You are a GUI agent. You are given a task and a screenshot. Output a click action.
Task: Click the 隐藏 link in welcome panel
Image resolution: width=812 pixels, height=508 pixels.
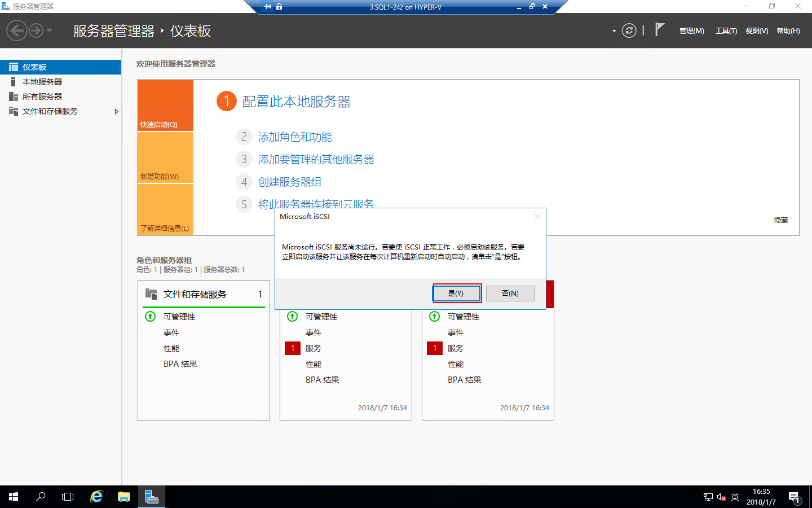pyautogui.click(x=781, y=220)
